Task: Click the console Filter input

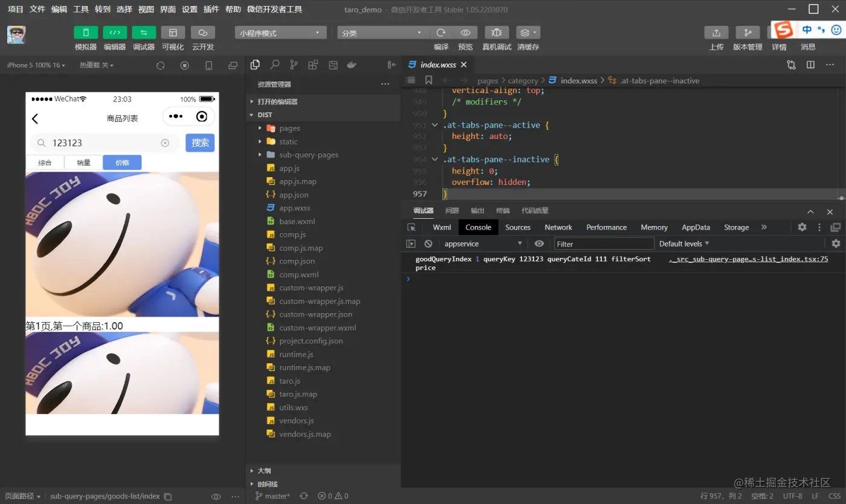Action: [x=604, y=244]
